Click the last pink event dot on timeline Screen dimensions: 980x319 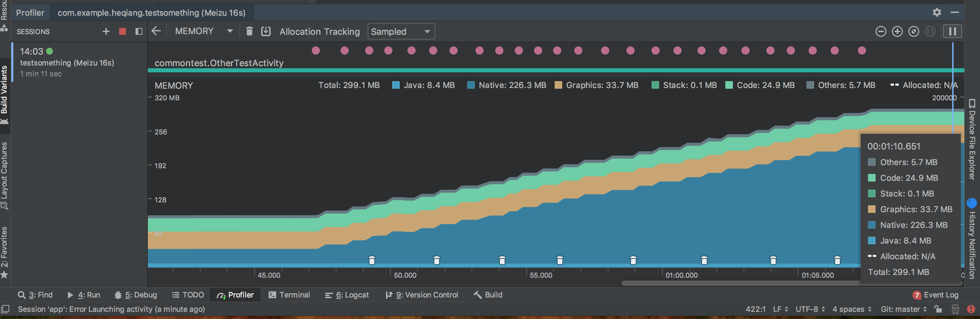click(862, 50)
